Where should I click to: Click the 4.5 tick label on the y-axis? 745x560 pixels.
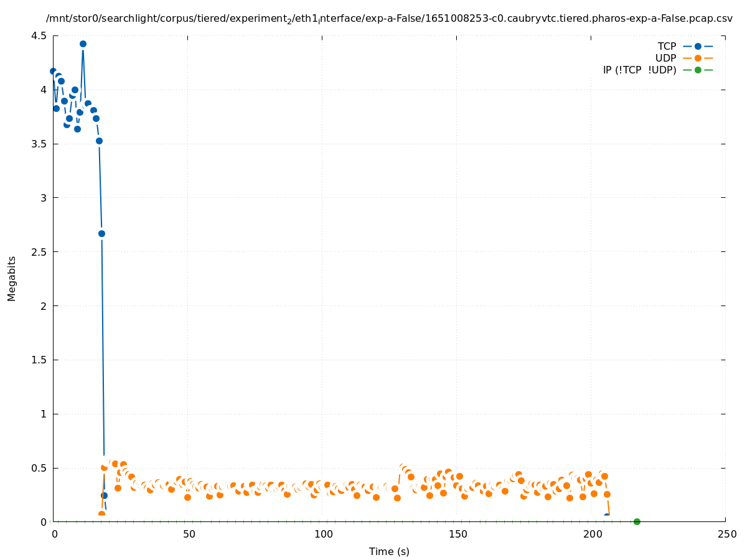tap(39, 35)
